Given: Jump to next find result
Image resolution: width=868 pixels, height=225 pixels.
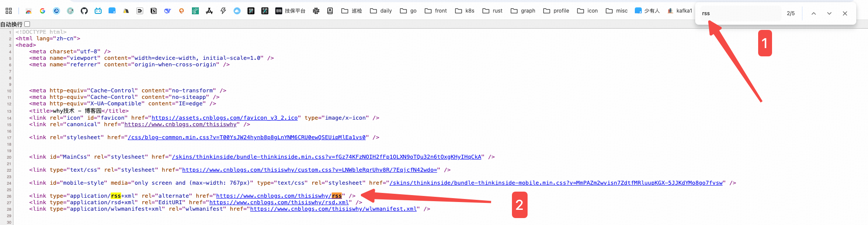Looking at the screenshot, I should (829, 13).
